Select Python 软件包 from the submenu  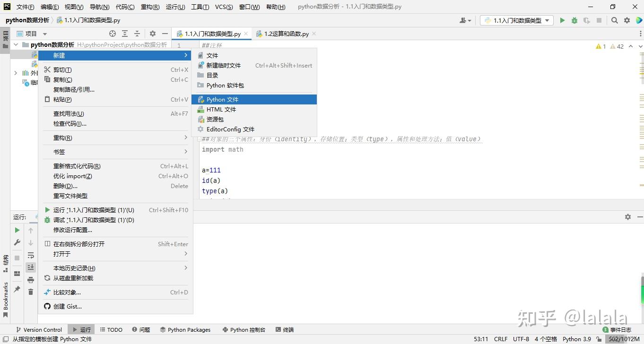click(254, 86)
